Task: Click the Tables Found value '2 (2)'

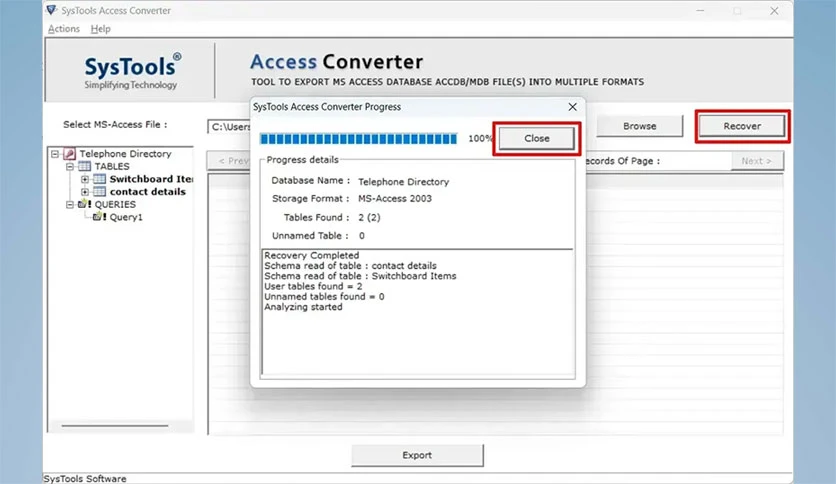Action: [x=369, y=217]
